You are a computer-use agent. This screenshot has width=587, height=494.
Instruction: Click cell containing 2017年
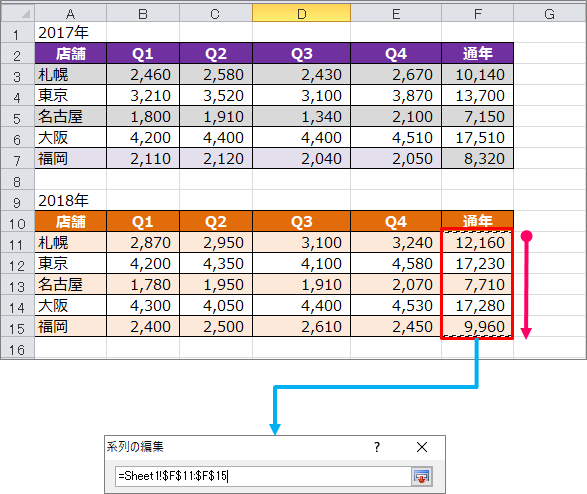tap(70, 32)
